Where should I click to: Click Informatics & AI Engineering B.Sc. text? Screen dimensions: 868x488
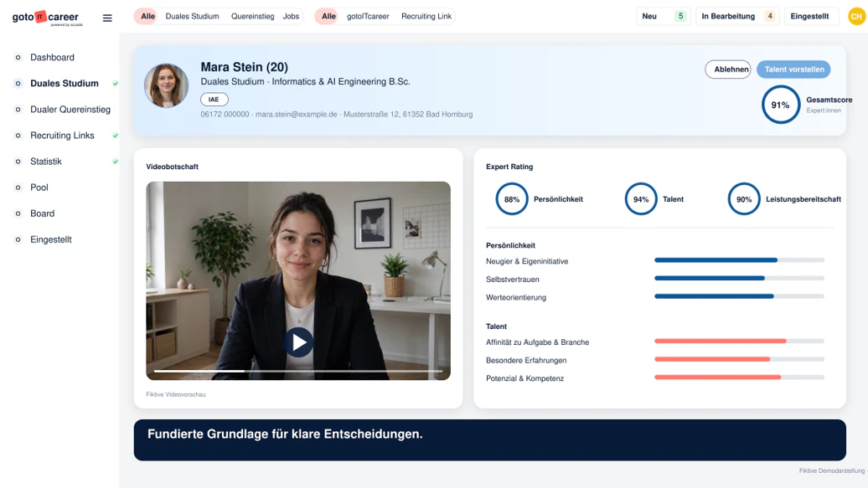click(x=341, y=82)
